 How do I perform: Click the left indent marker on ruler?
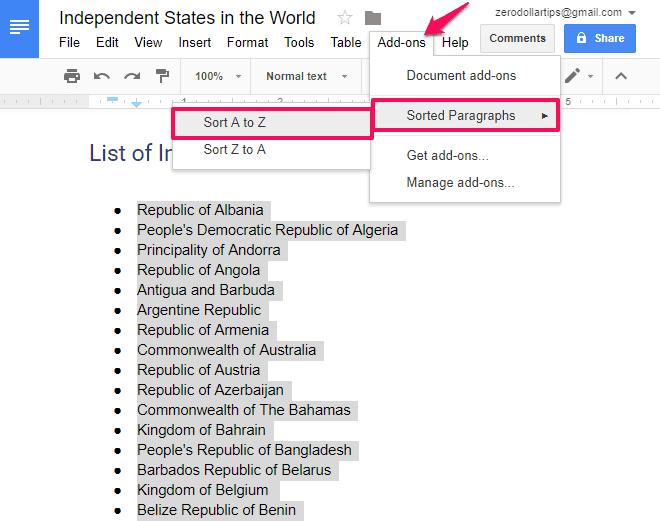136,104
